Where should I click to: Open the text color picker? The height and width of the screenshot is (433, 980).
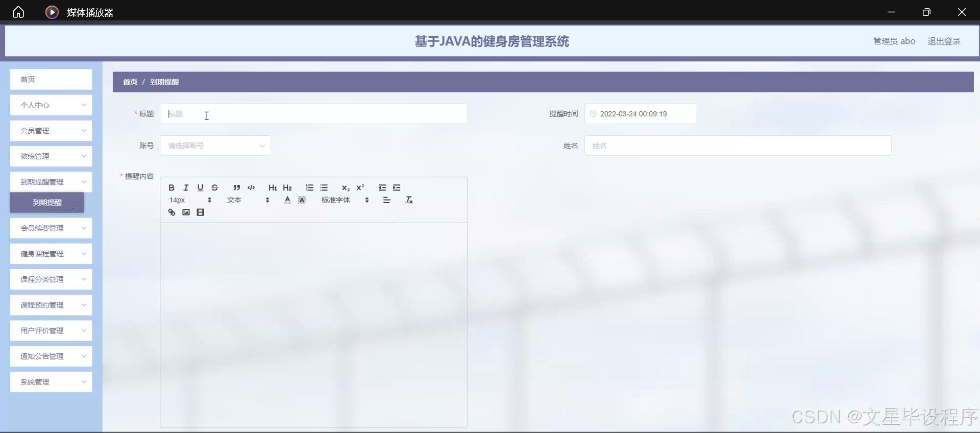coord(287,200)
